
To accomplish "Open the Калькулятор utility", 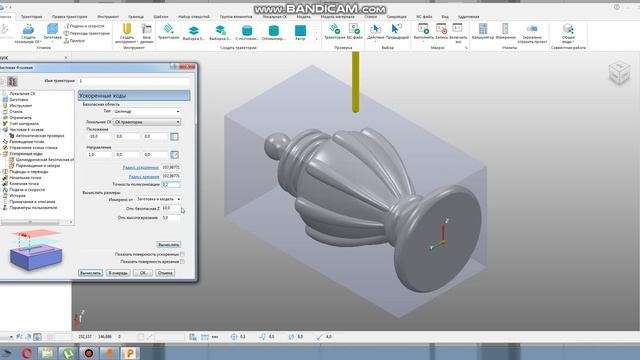I will pos(483,29).
